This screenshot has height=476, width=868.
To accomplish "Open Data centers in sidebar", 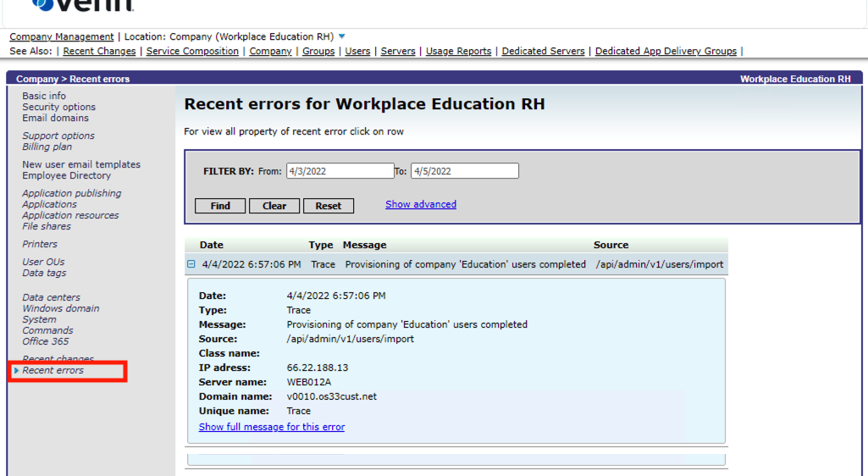I will 51,297.
